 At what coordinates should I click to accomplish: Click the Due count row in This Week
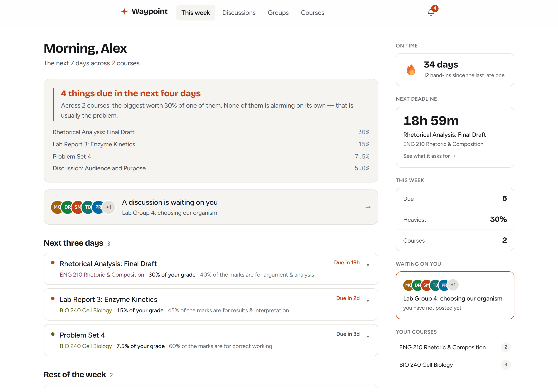[455, 199]
